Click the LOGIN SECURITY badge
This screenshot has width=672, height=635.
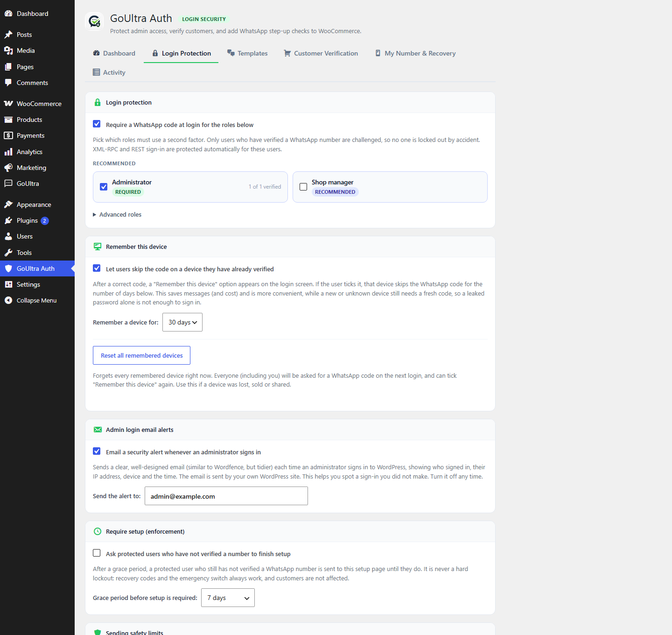[x=204, y=19]
